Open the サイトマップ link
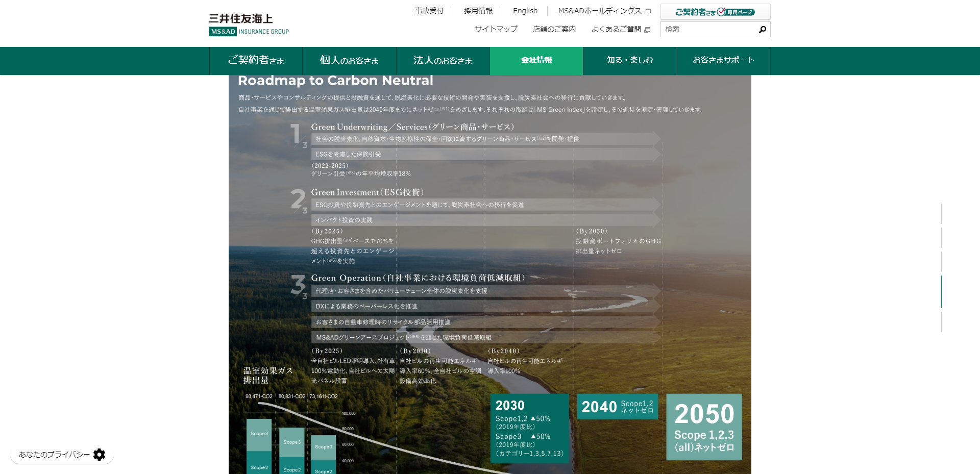The image size is (980, 474). click(x=496, y=29)
